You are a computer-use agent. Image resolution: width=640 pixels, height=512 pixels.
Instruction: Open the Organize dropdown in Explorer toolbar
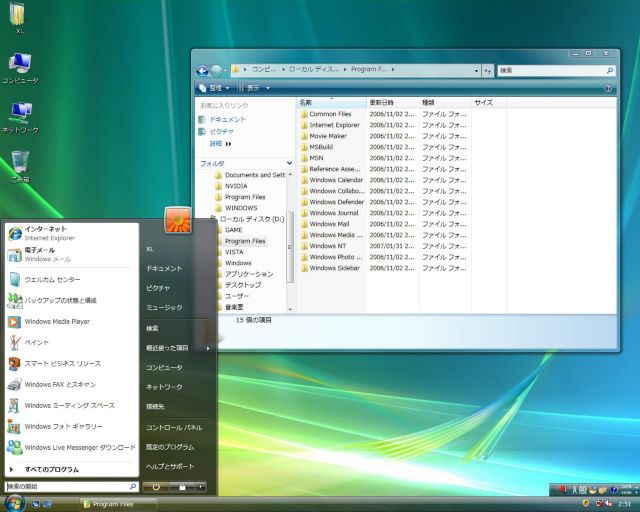tap(214, 88)
